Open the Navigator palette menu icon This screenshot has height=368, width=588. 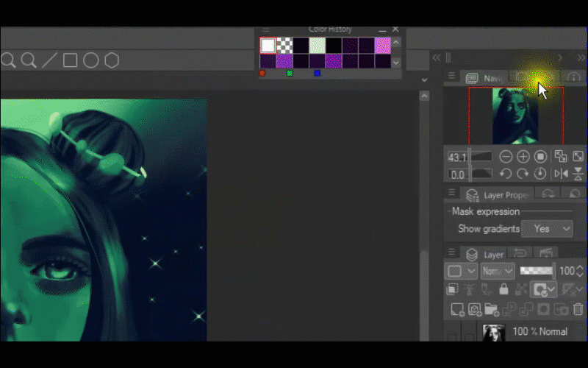tap(451, 77)
